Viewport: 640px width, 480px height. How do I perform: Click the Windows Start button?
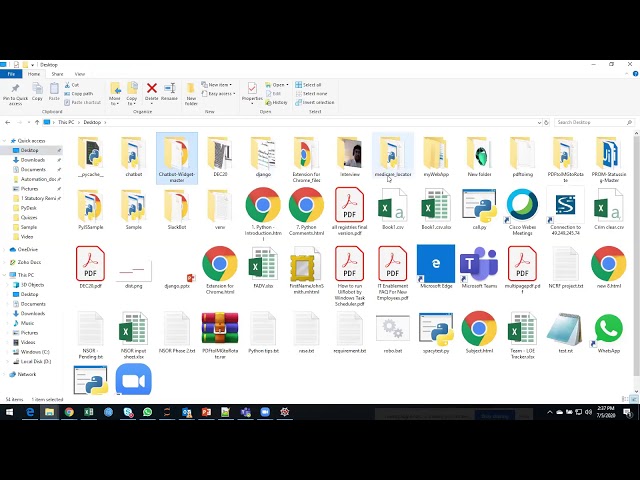point(9,412)
